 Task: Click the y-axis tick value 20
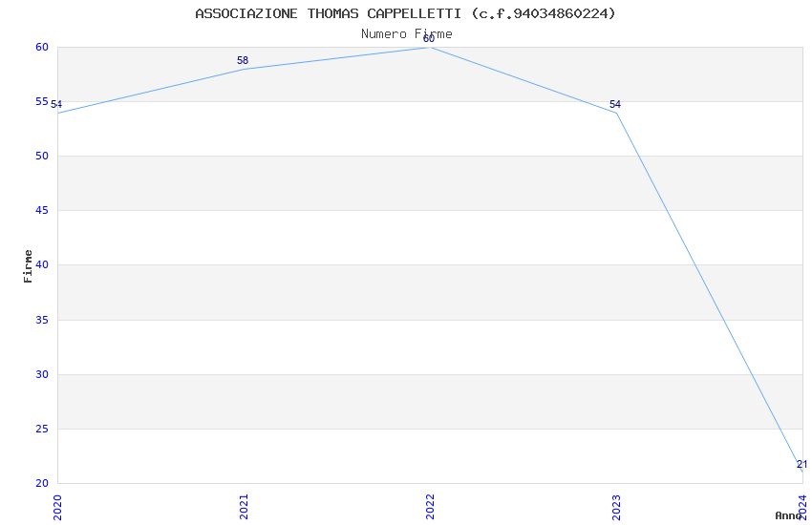click(x=42, y=483)
